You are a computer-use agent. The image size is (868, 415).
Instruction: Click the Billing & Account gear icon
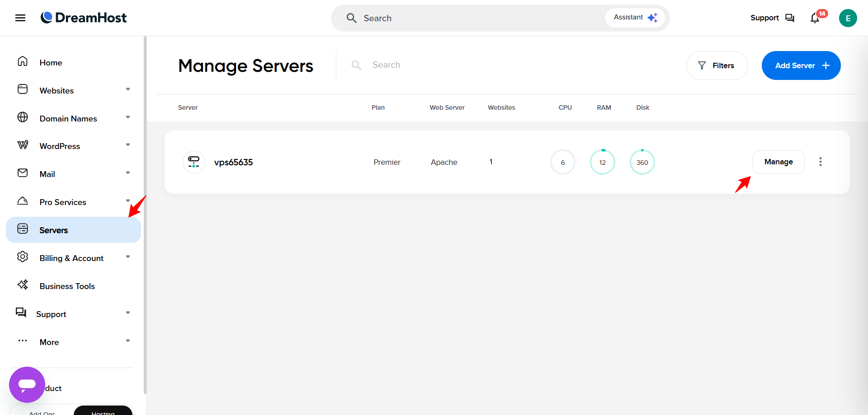coord(23,257)
